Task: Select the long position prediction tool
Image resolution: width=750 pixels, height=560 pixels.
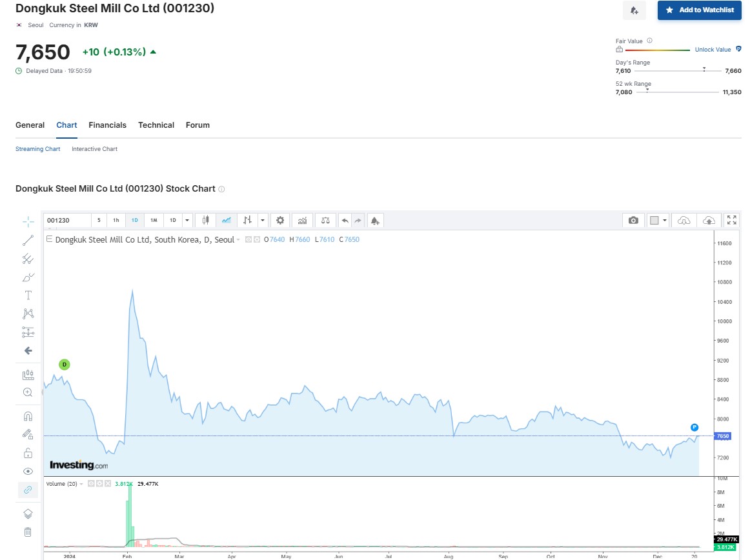Action: click(x=28, y=332)
